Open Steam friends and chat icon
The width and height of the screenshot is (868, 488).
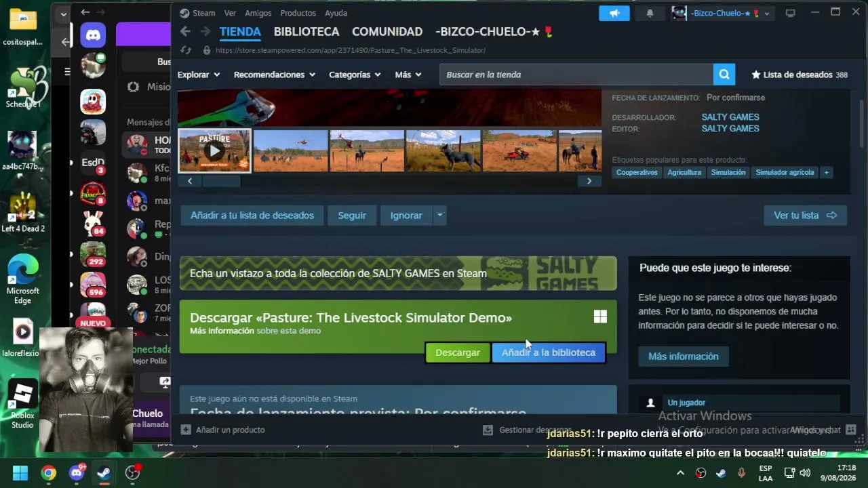(850, 430)
